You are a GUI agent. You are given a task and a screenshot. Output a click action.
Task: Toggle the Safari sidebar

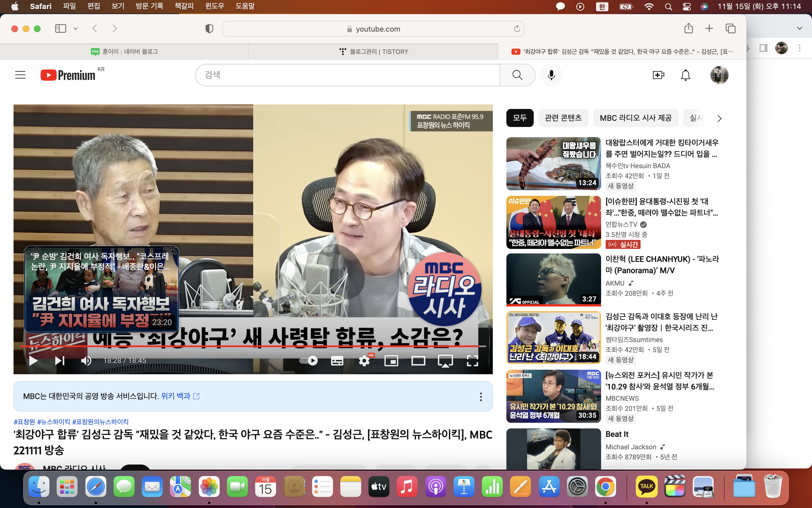60,29
